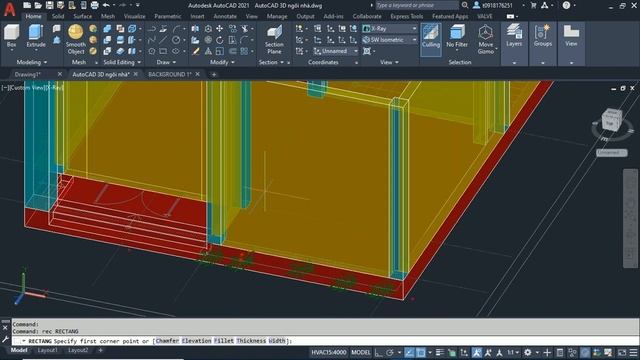This screenshot has width=640, height=360.
Task: Click the Rectangle tool in Draw panel
Action: (163, 51)
